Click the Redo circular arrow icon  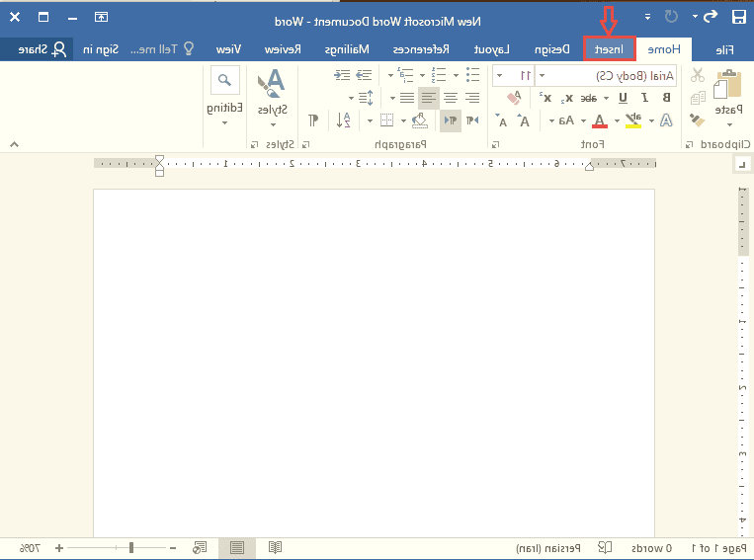pos(671,17)
